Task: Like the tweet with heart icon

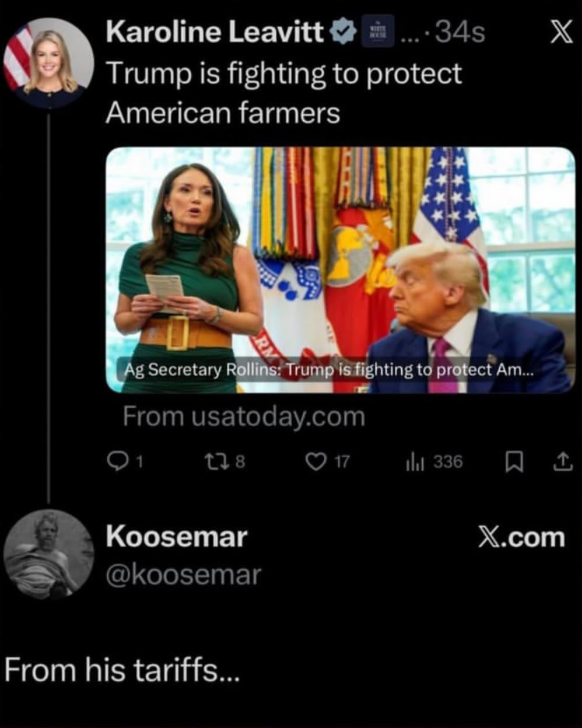Action: (315, 462)
